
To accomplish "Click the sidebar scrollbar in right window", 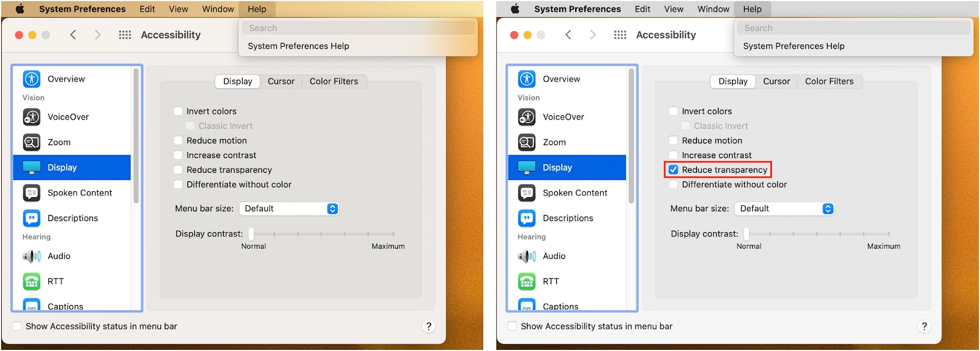I will [x=631, y=136].
